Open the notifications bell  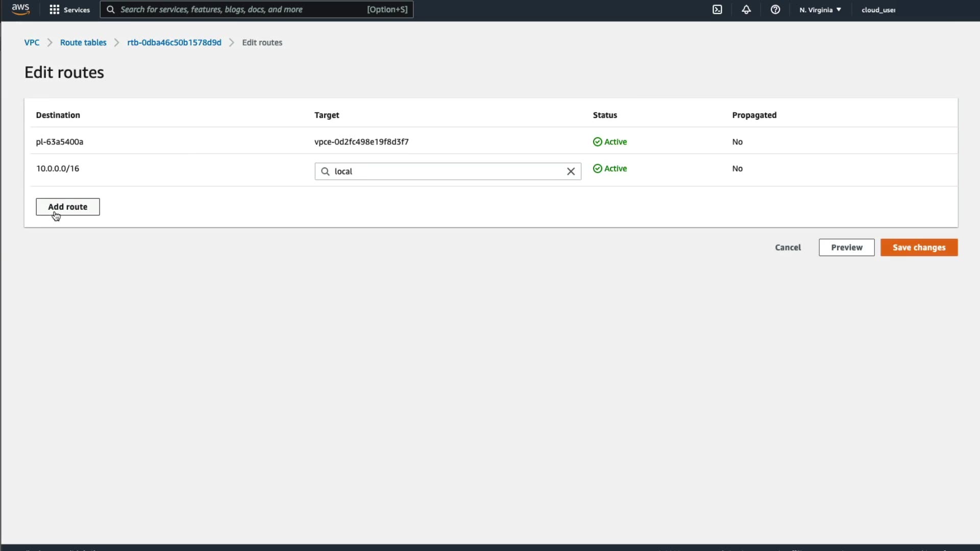pos(746,10)
